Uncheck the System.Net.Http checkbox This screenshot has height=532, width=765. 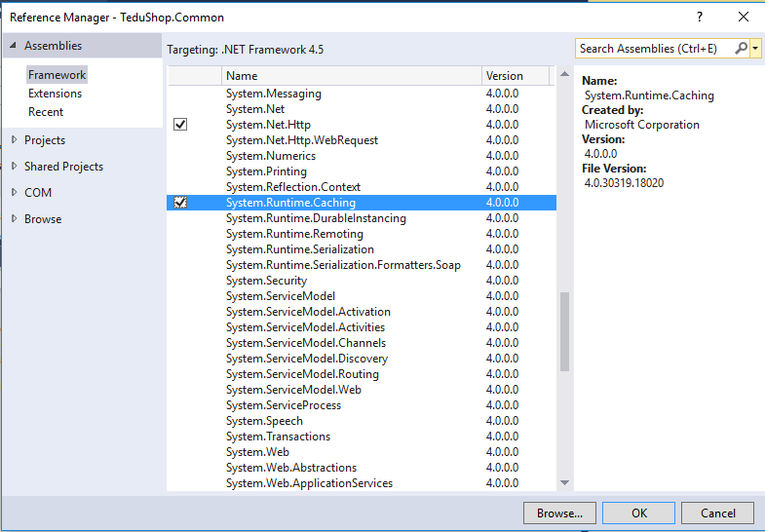180,125
